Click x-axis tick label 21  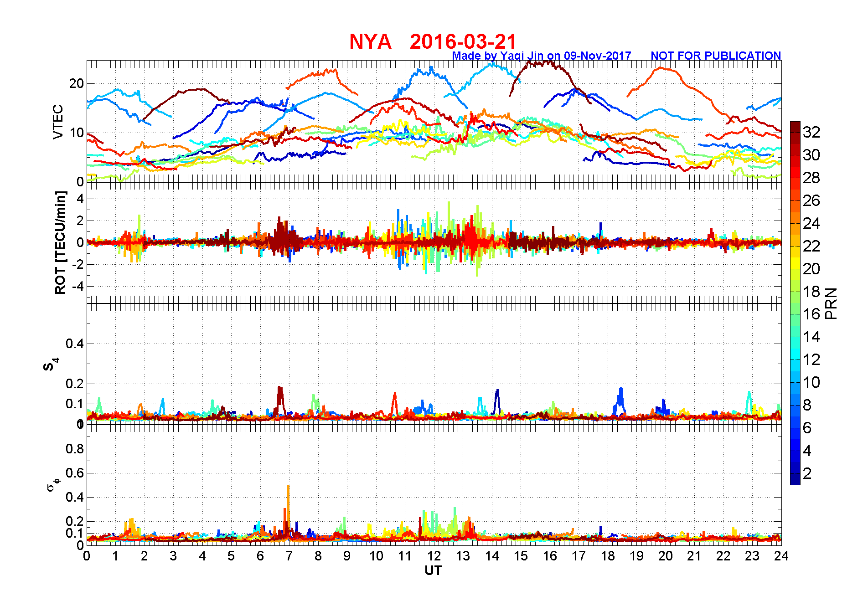tap(694, 556)
